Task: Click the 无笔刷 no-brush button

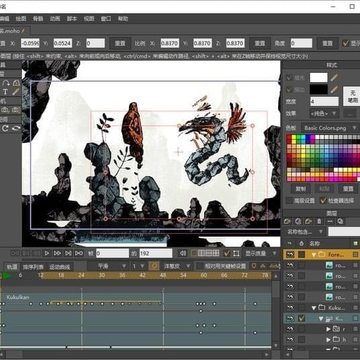Action: 353,96
